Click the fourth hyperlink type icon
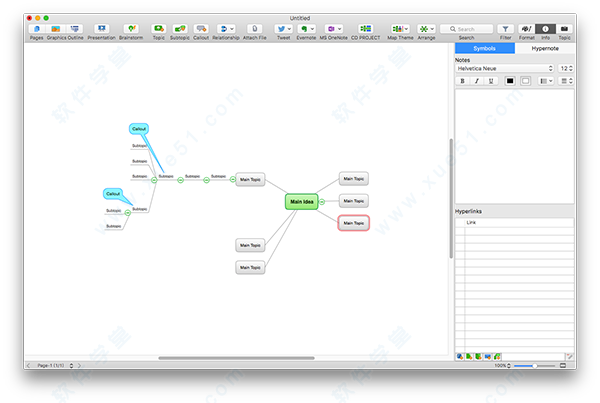600x403 pixels. pos(488,357)
